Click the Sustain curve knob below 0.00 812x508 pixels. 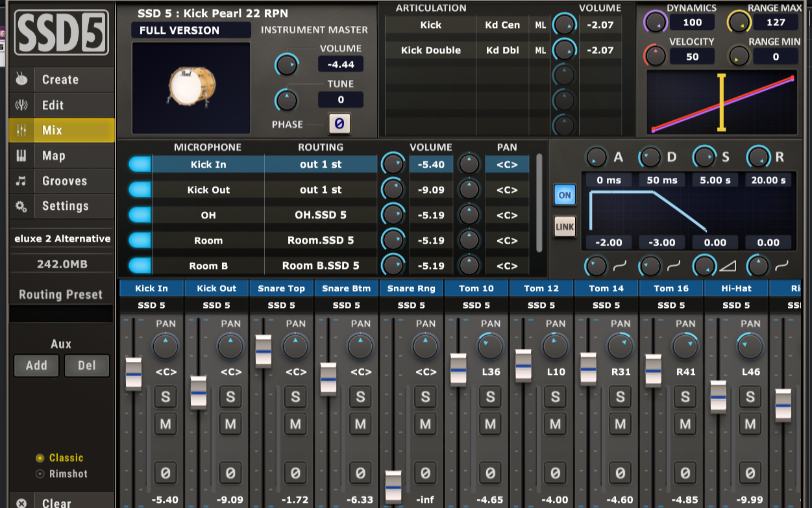[704, 266]
